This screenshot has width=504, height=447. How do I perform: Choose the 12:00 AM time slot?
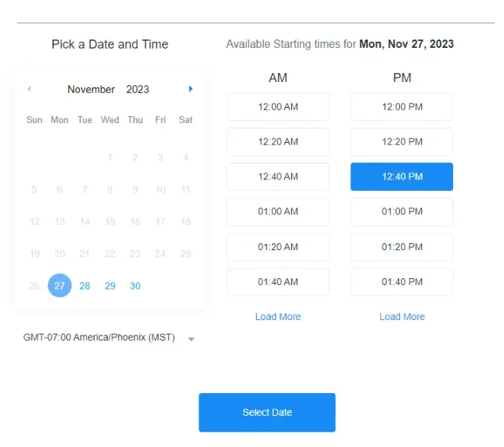(278, 106)
